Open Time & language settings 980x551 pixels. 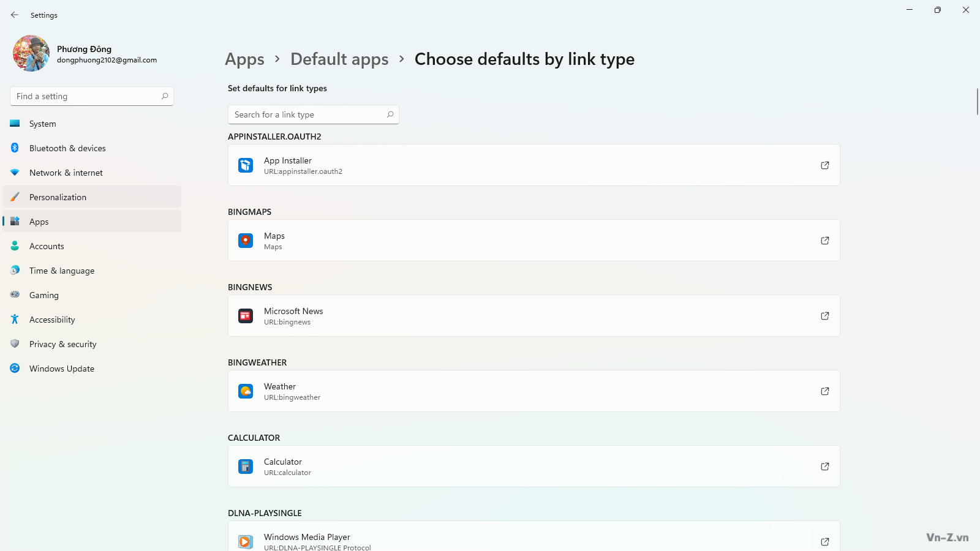point(92,271)
